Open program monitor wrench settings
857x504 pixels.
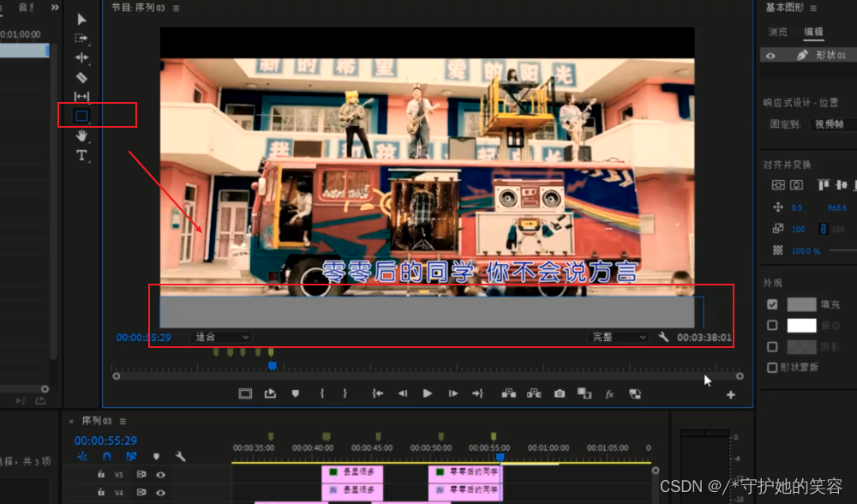click(663, 337)
